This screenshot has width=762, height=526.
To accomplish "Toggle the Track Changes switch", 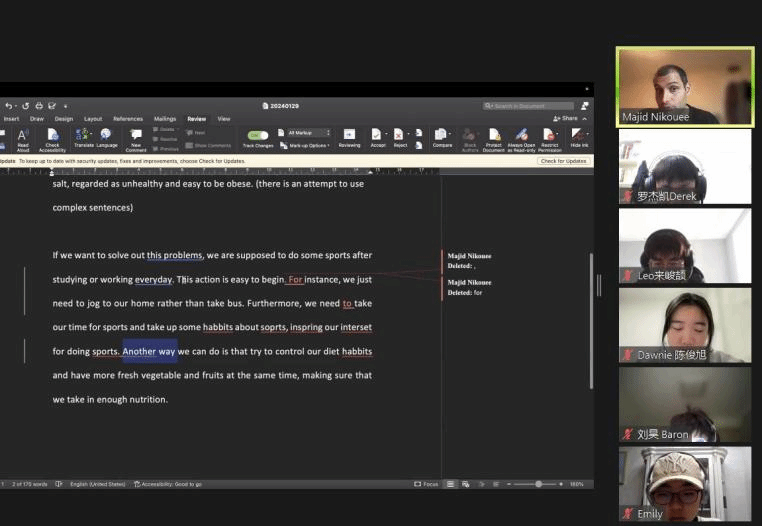I will tap(257, 134).
